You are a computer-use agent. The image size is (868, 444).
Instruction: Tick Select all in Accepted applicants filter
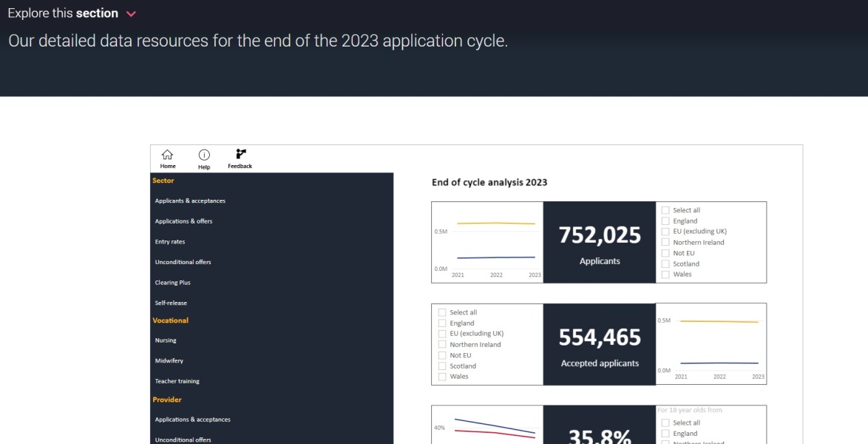(442, 312)
